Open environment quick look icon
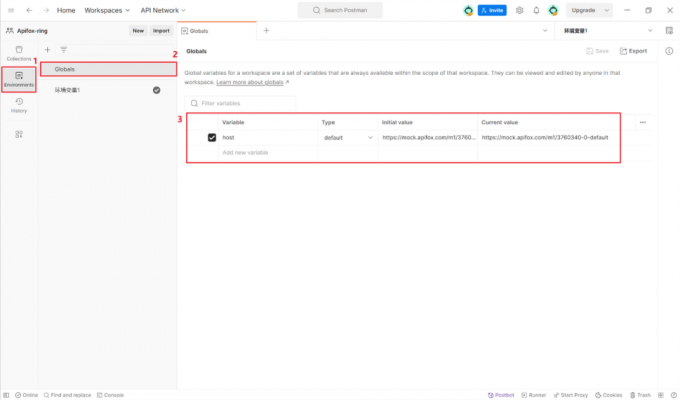The width and height of the screenshot is (680, 400). click(x=669, y=31)
